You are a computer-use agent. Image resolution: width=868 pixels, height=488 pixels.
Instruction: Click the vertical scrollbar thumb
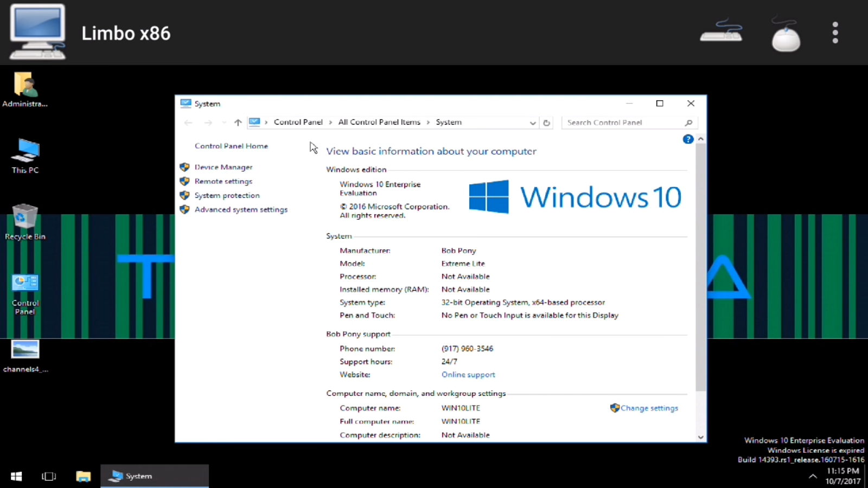(701, 268)
